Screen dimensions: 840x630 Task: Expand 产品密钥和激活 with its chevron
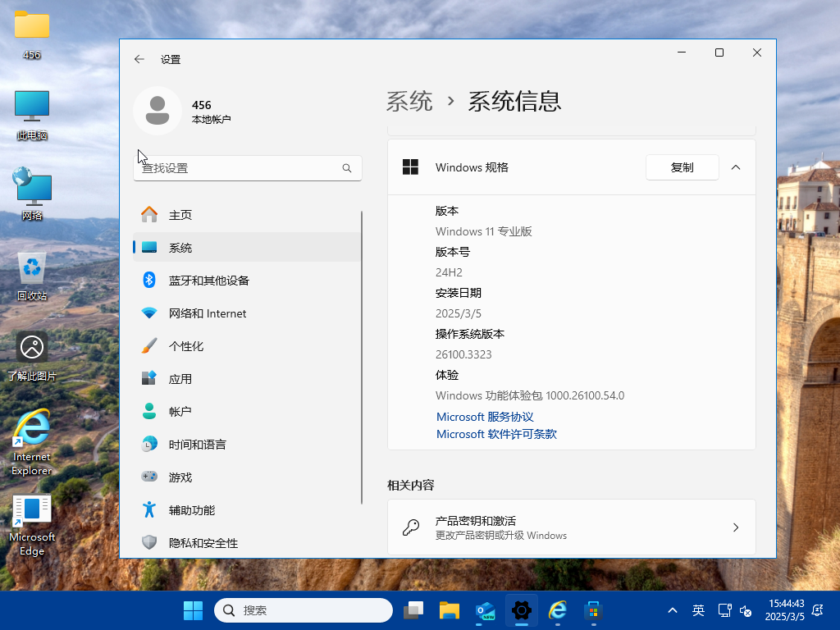pos(736,527)
